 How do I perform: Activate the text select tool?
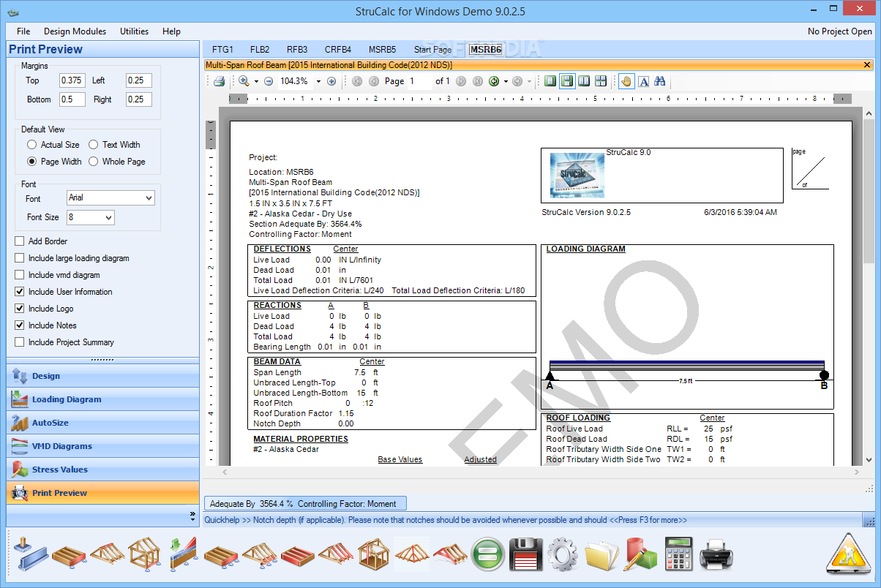pyautogui.click(x=644, y=81)
